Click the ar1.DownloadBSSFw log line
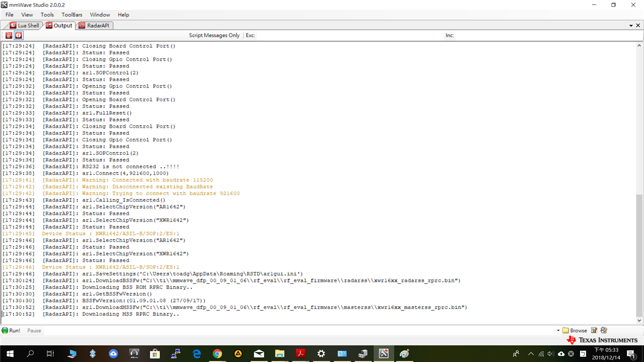This screenshot has height=362, width=644. (x=231, y=281)
